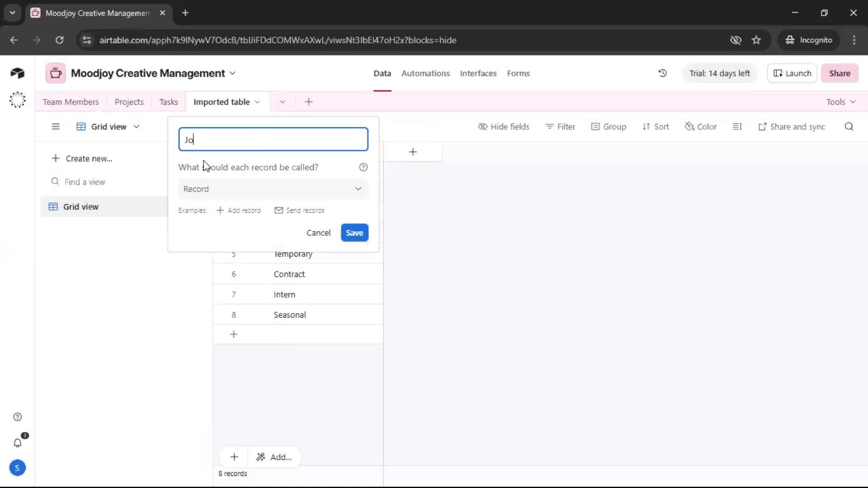Viewport: 868px width, 488px height.
Task: Click the search magnifier in view toolbar
Action: pos(849,127)
